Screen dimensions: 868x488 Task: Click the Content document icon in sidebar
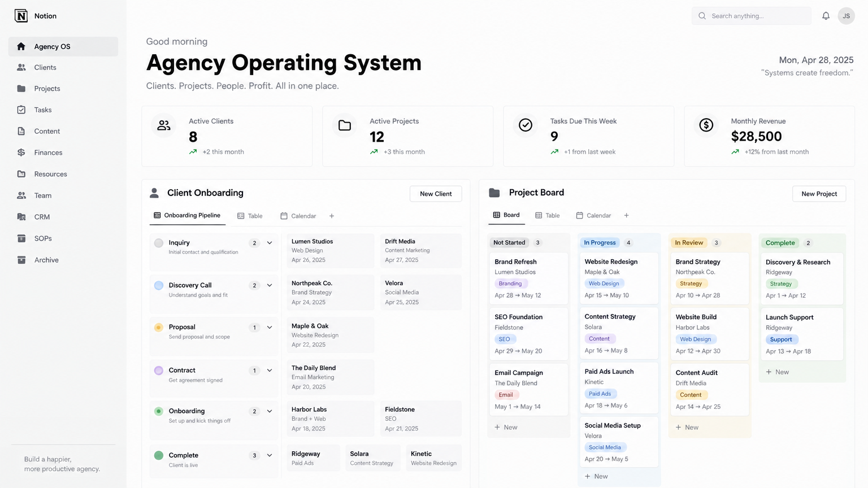(21, 131)
